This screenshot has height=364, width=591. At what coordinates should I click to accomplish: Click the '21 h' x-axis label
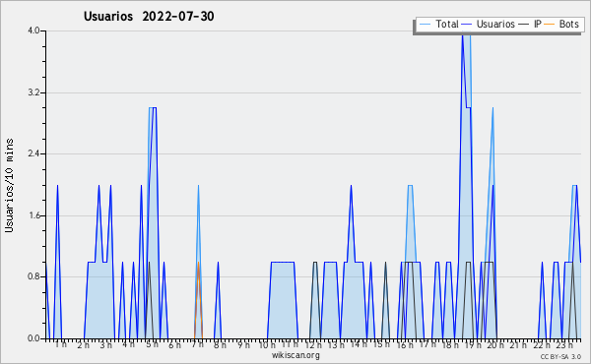pos(519,344)
